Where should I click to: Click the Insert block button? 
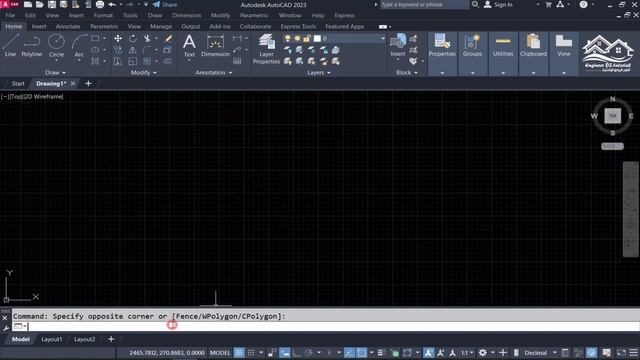(x=398, y=45)
